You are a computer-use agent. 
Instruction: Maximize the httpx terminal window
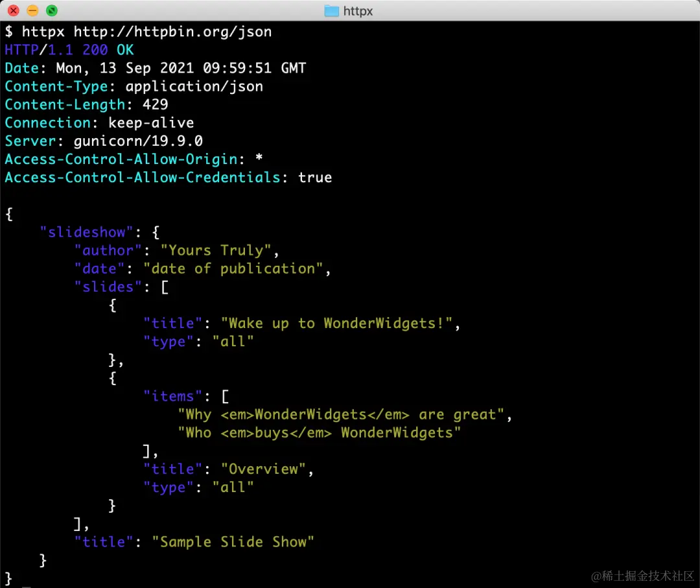point(52,10)
